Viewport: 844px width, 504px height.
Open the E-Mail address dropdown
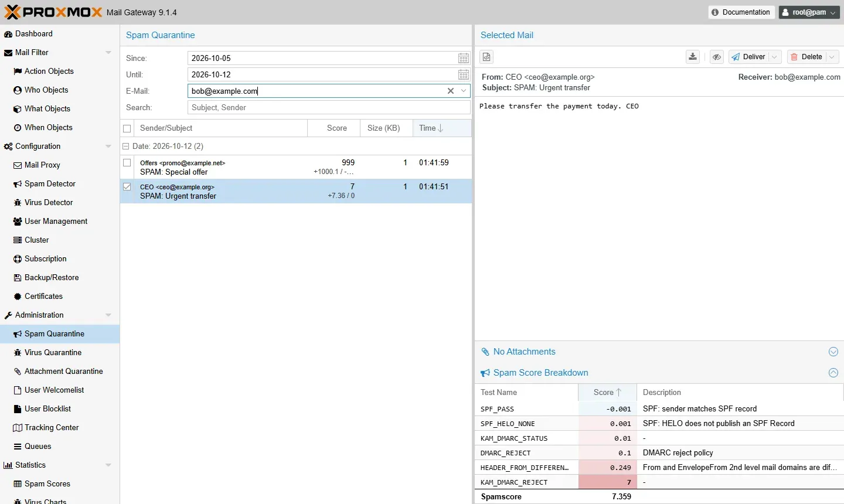pyautogui.click(x=464, y=91)
